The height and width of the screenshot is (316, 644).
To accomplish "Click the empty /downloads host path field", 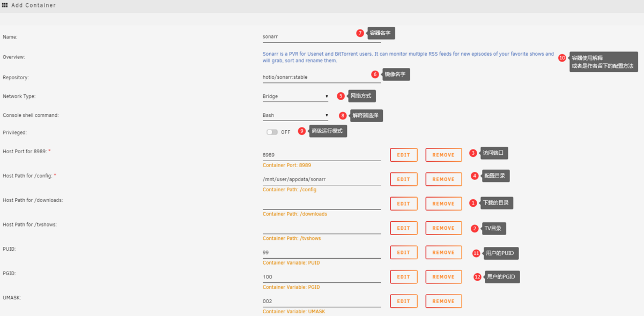I will point(322,204).
